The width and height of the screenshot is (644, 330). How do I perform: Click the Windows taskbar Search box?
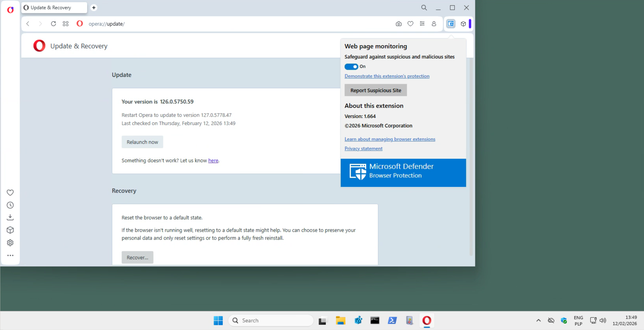coord(271,321)
